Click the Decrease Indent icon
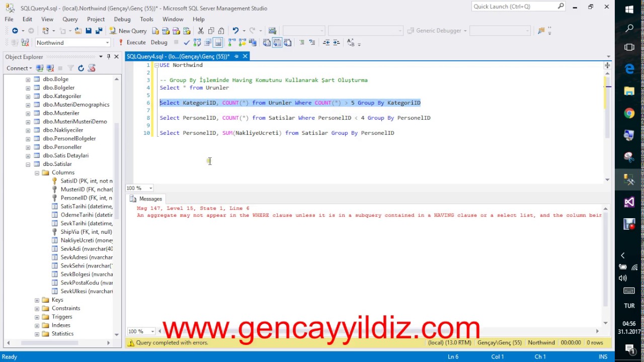The width and height of the screenshot is (644, 362). click(x=326, y=43)
